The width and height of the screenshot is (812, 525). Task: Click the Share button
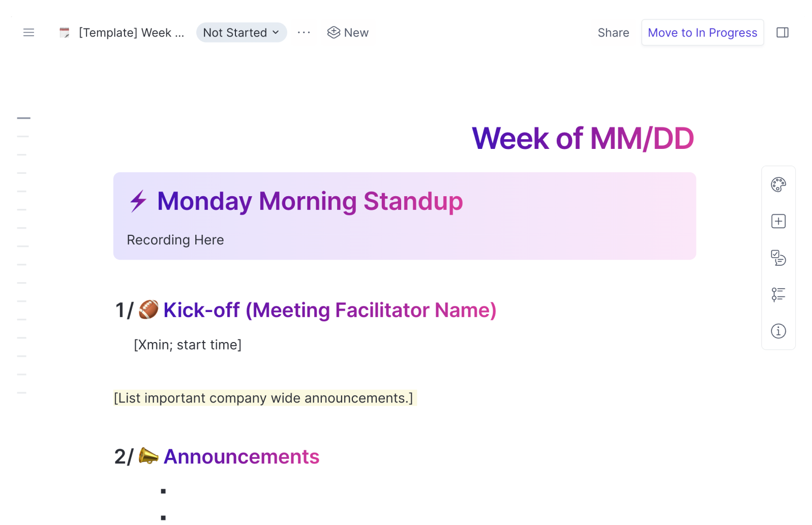click(613, 33)
